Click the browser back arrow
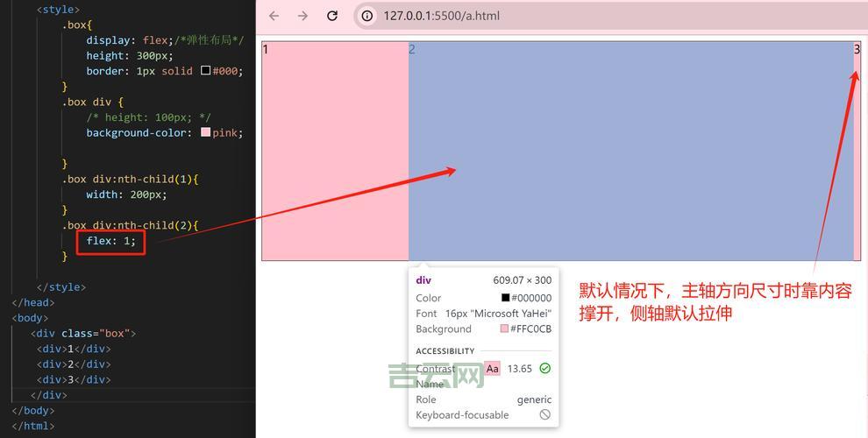Image resolution: width=868 pixels, height=438 pixels. [x=274, y=16]
